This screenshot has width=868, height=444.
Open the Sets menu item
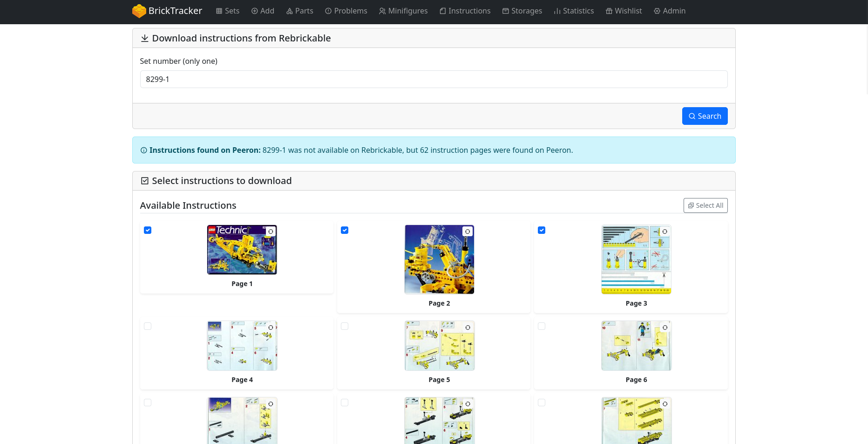pos(228,11)
